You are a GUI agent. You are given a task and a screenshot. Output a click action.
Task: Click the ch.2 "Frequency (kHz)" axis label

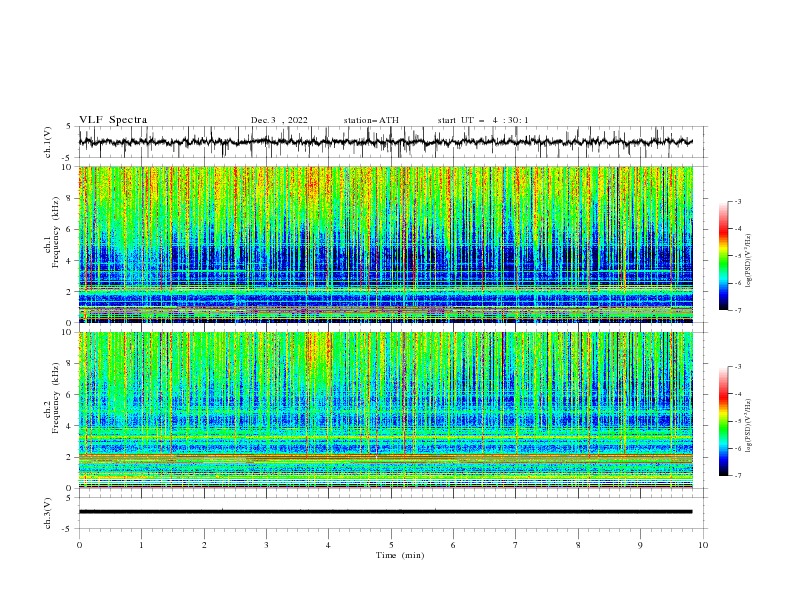(55, 398)
